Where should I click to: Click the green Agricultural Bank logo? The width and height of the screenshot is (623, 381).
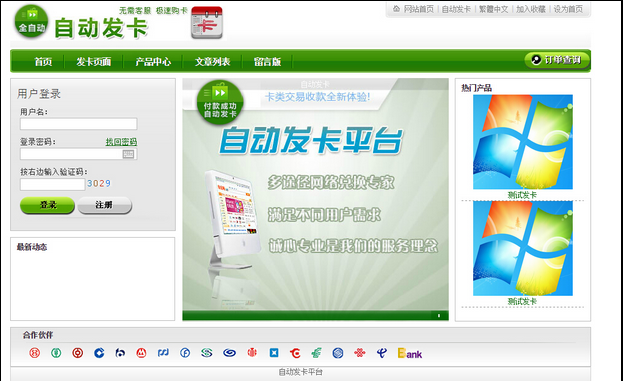click(56, 352)
